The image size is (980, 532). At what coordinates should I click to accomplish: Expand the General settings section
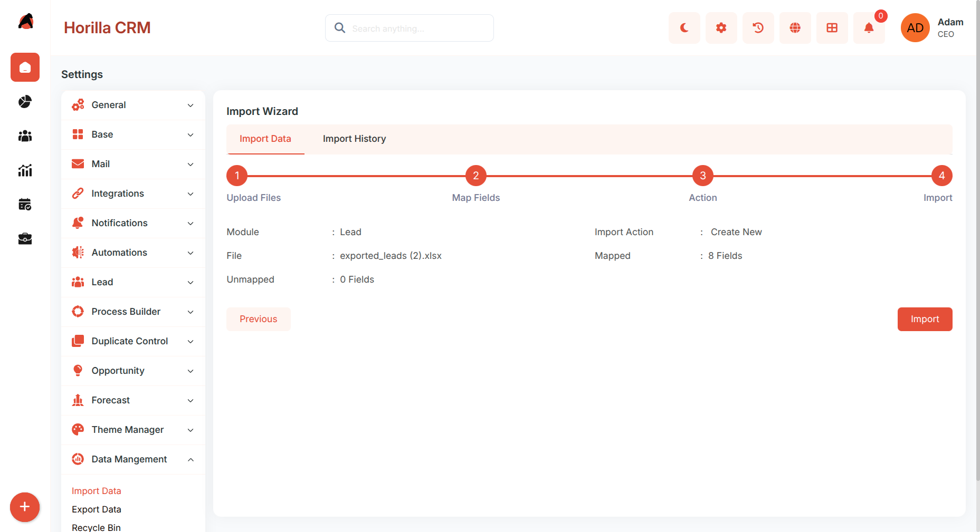133,105
